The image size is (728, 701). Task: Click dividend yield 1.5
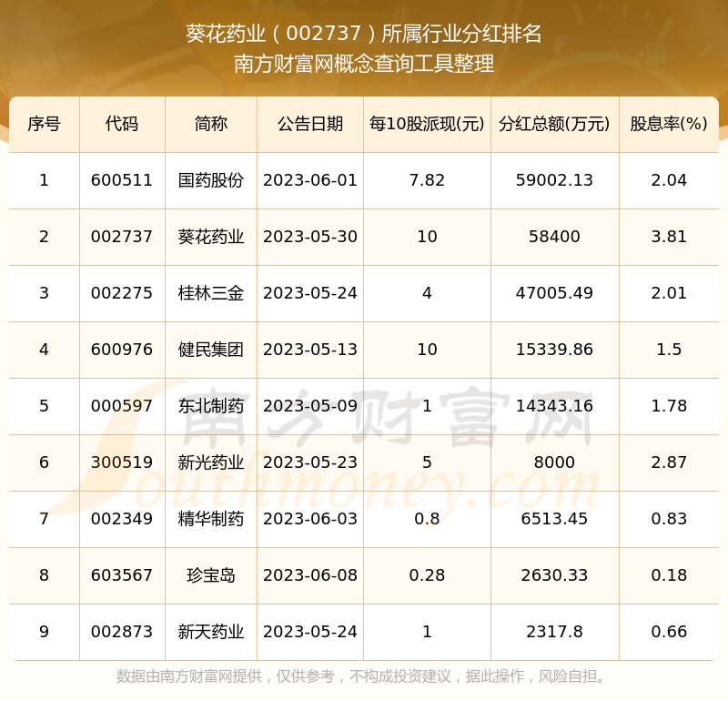669,350
